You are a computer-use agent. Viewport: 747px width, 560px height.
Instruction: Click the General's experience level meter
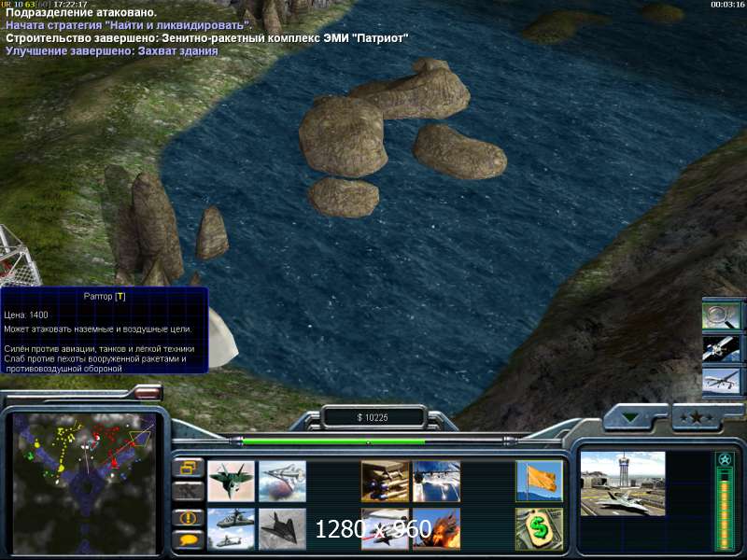[725, 508]
